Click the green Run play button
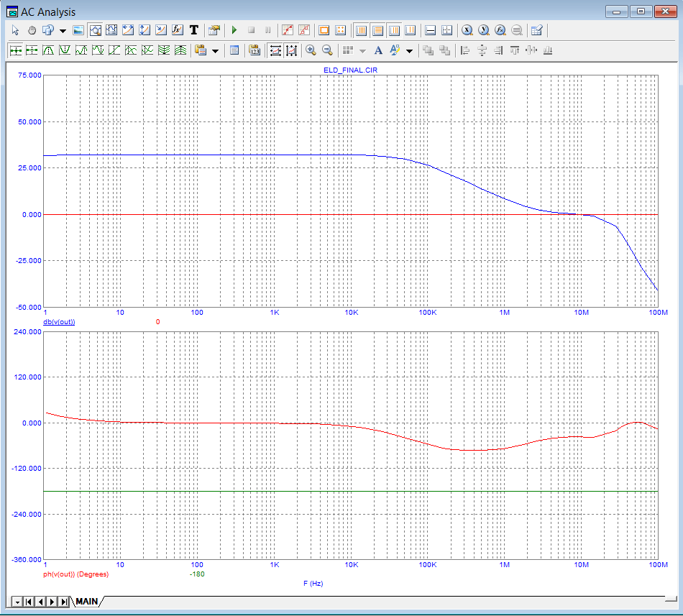Image resolution: width=683 pixels, height=616 pixels. pyautogui.click(x=234, y=30)
